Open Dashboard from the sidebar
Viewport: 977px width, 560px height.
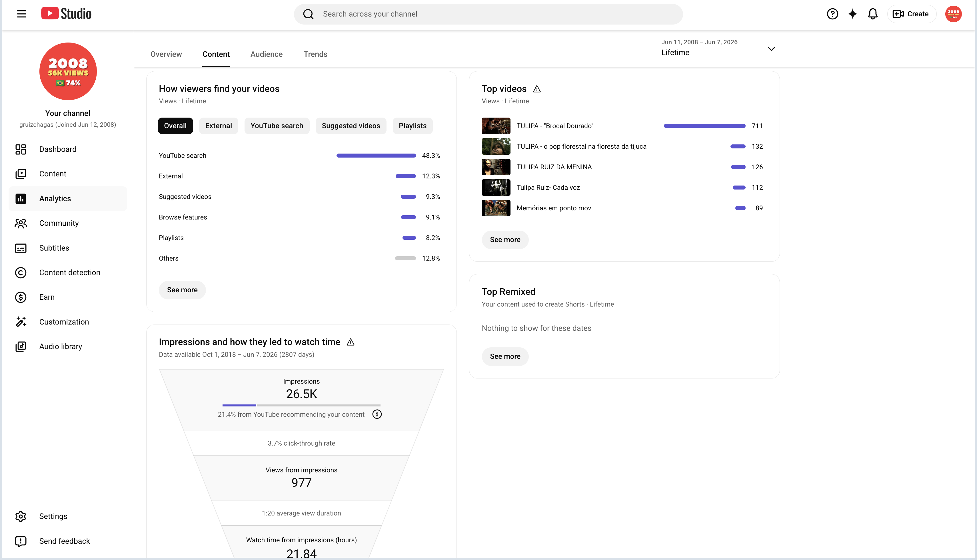click(x=68, y=149)
